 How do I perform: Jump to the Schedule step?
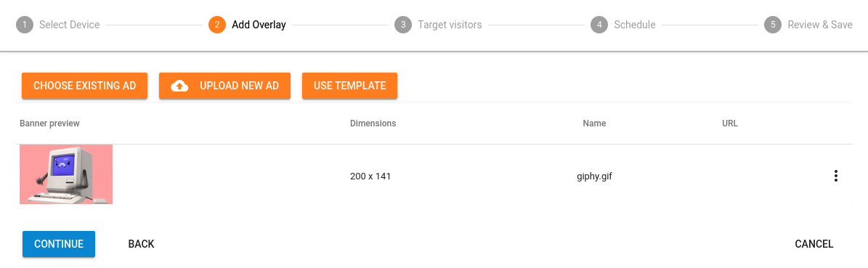[634, 25]
